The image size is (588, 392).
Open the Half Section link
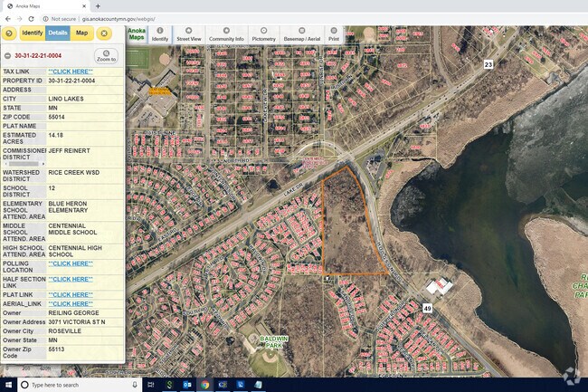71,279
